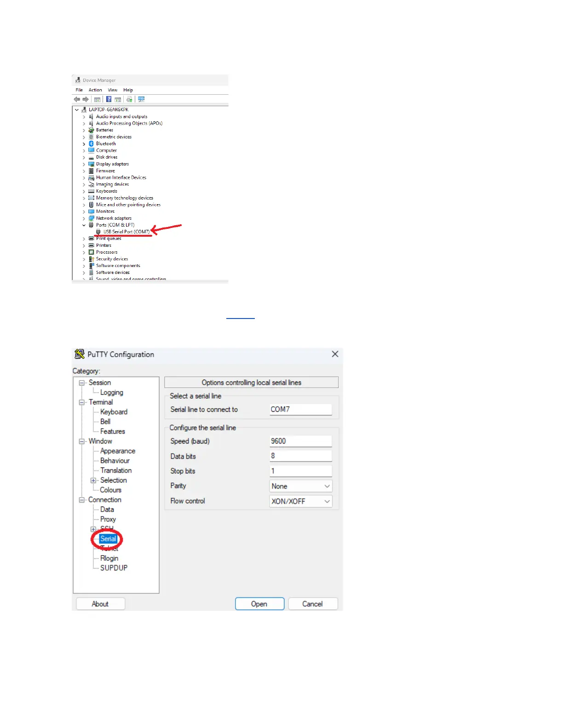Collapse the Window category in PuTTY tree
This screenshot has height=728, width=563.
click(x=81, y=441)
